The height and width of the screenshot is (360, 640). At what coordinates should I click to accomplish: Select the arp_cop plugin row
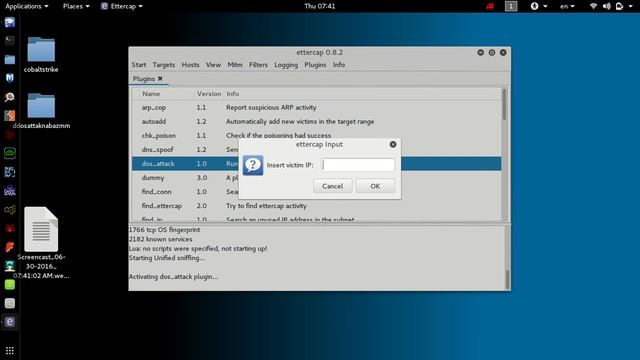tap(316, 108)
